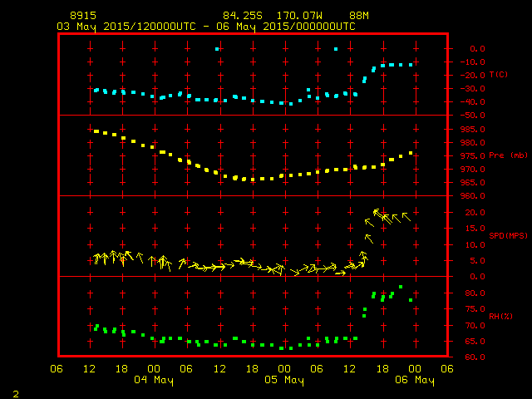Click the first '06' time axis label

pos(57,369)
